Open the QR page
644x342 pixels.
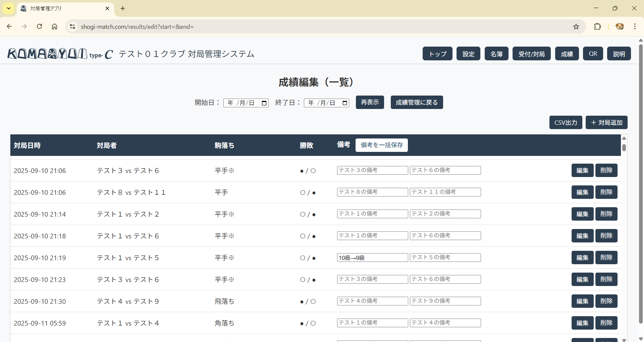pyautogui.click(x=593, y=54)
